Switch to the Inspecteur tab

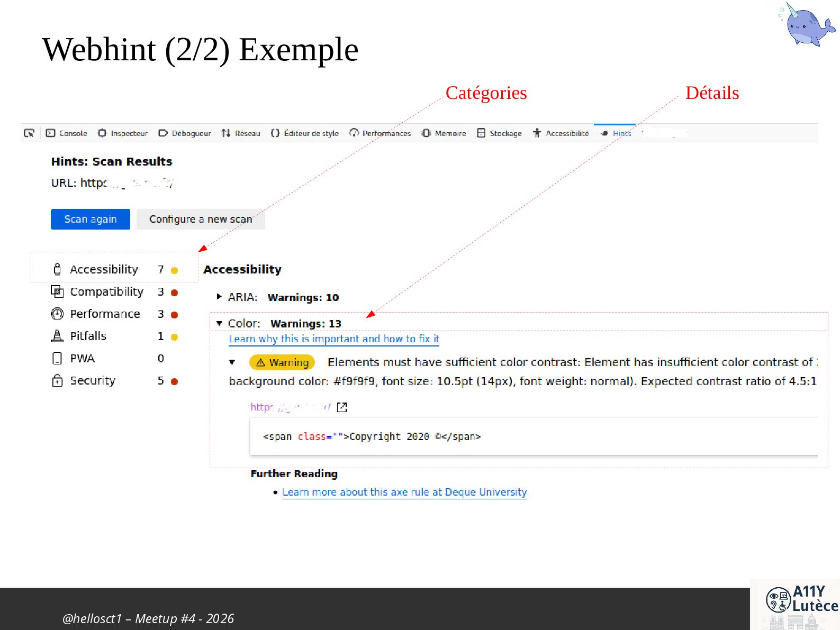(x=123, y=133)
